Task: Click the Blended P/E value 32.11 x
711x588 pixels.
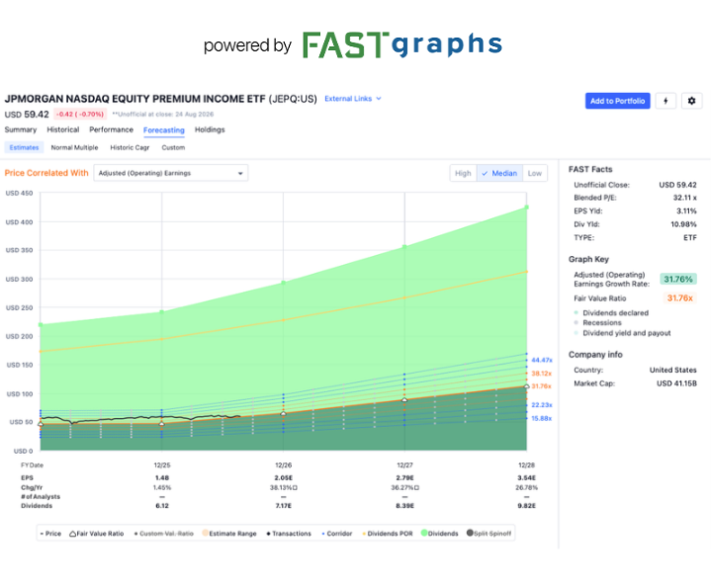Action: [684, 198]
